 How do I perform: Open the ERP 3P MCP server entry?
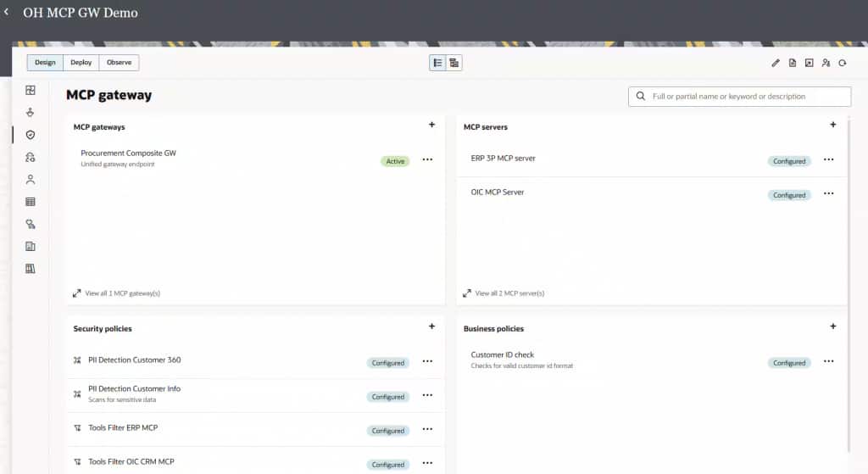tap(504, 159)
